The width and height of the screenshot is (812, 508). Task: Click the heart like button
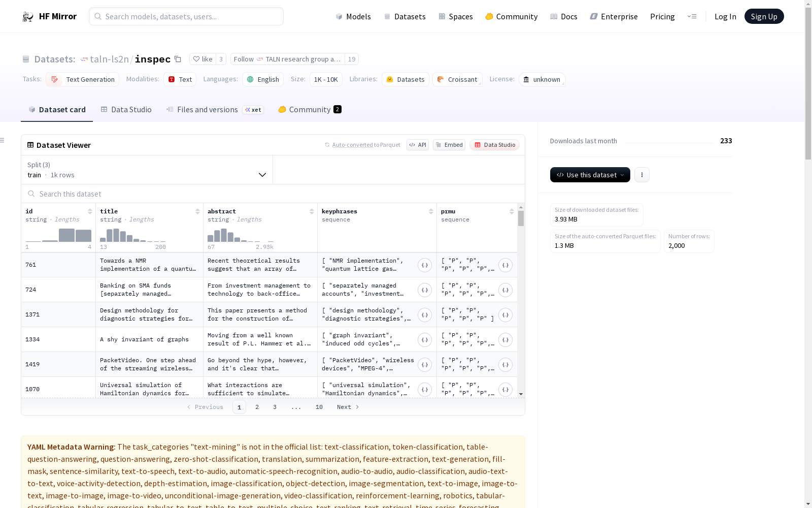click(202, 59)
